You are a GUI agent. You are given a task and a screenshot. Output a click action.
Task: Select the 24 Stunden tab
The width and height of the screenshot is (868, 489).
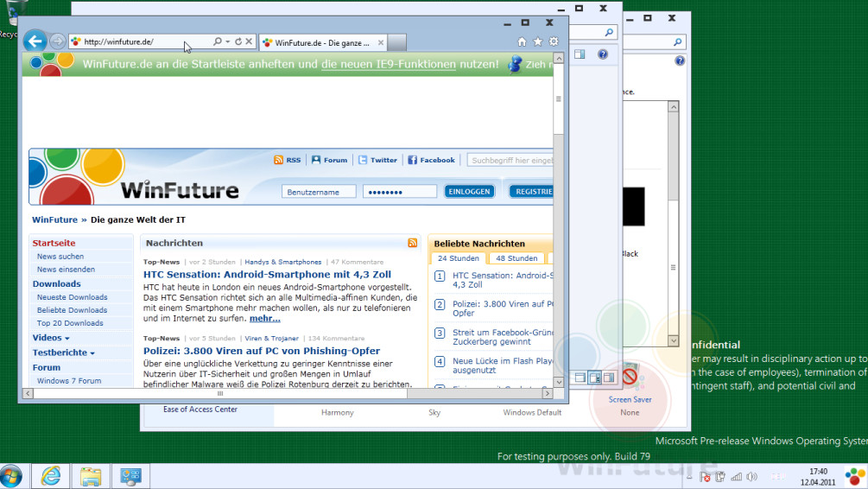459,258
